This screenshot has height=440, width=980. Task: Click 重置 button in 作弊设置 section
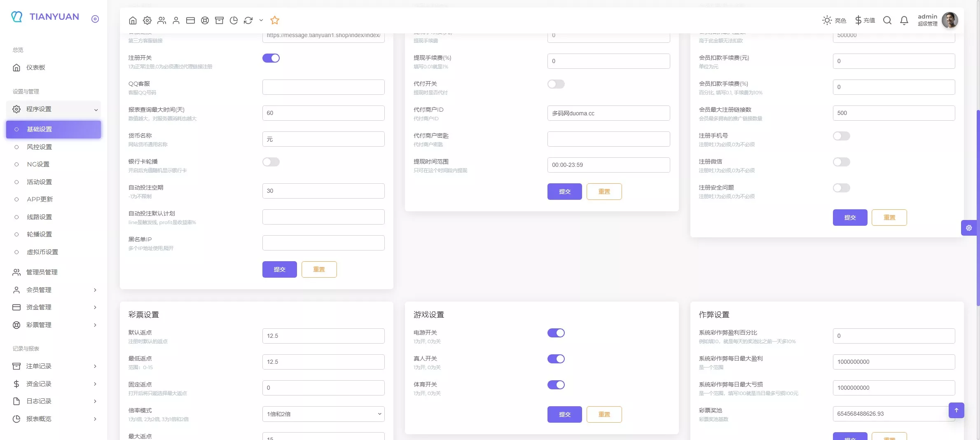[x=889, y=438]
